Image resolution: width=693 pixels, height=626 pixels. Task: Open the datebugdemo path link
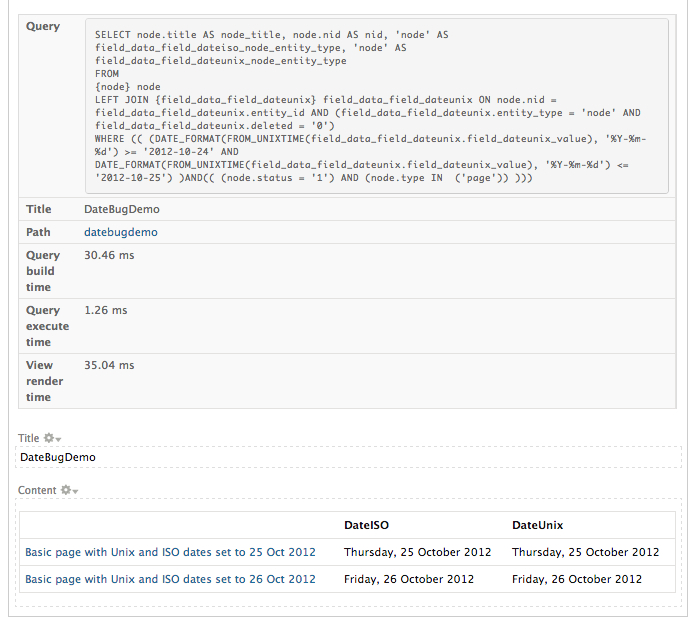click(121, 232)
